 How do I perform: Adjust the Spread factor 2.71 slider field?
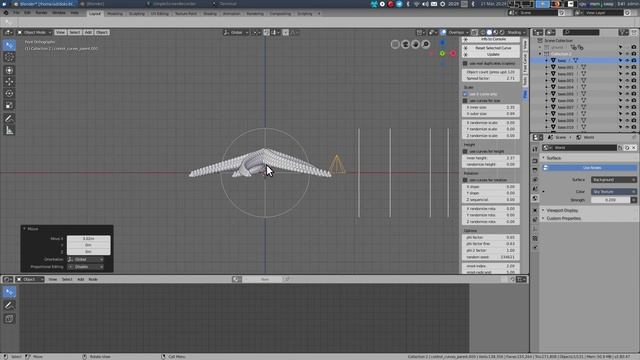pos(491,78)
